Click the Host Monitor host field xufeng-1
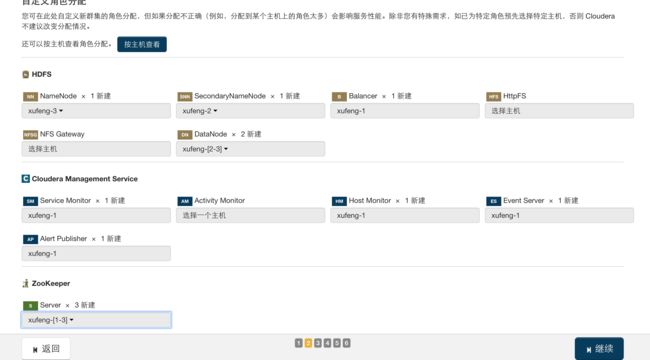This screenshot has height=360, width=650. tap(405, 215)
